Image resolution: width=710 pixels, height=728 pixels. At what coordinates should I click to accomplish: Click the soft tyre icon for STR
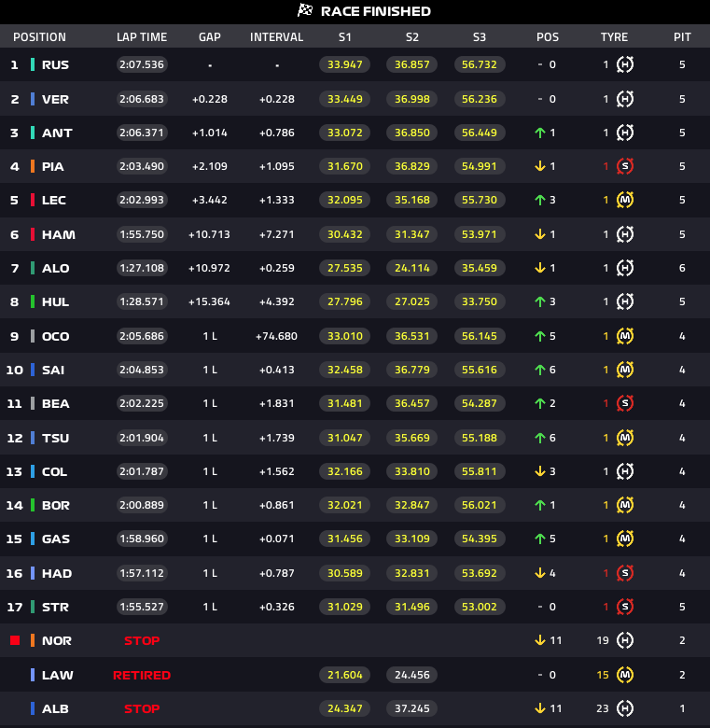pyautogui.click(x=625, y=607)
